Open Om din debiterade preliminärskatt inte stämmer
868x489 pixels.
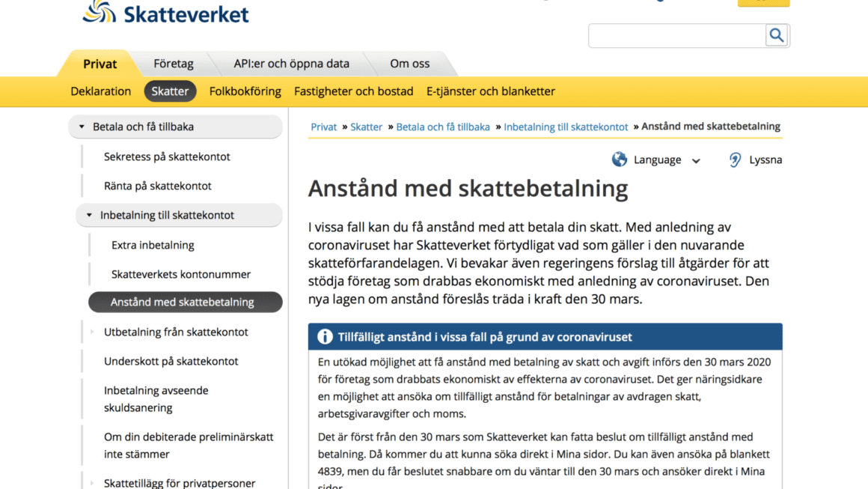point(189,446)
